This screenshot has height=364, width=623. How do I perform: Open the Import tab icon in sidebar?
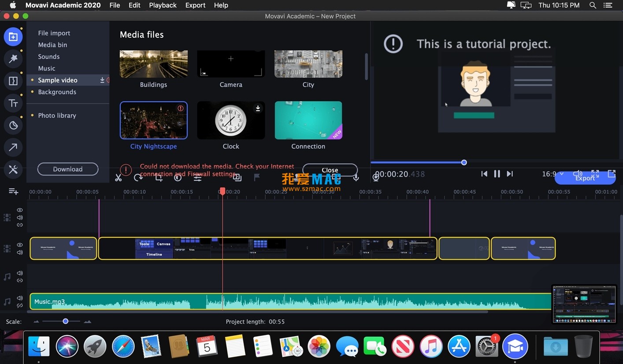(x=13, y=37)
